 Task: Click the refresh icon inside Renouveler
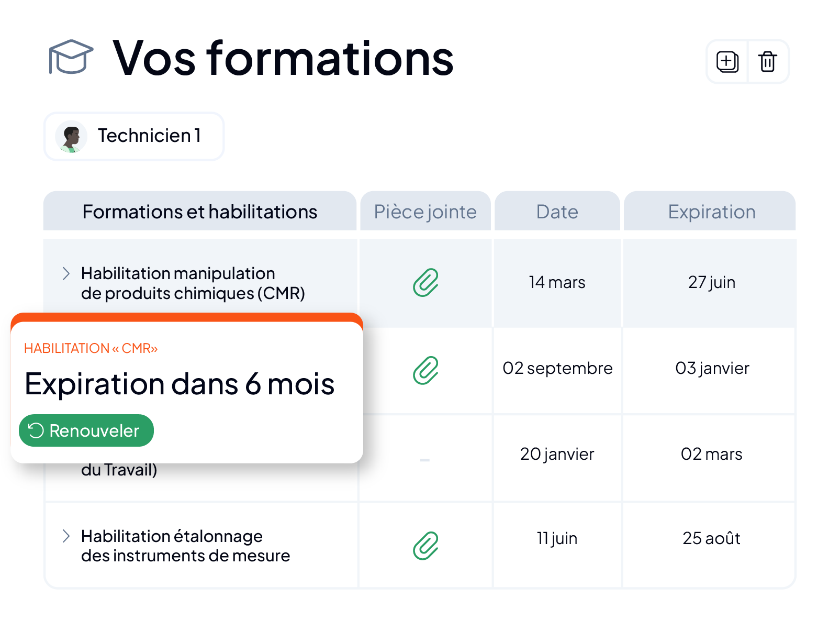tap(36, 430)
